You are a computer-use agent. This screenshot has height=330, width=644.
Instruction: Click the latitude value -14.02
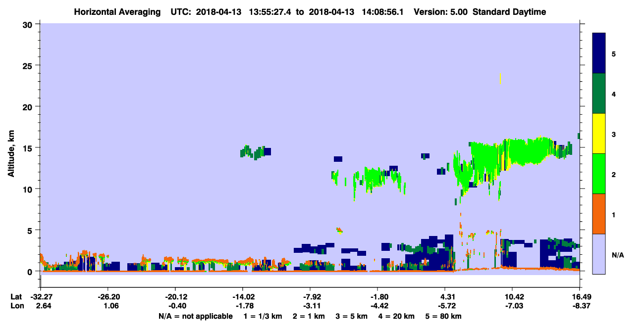point(243,297)
